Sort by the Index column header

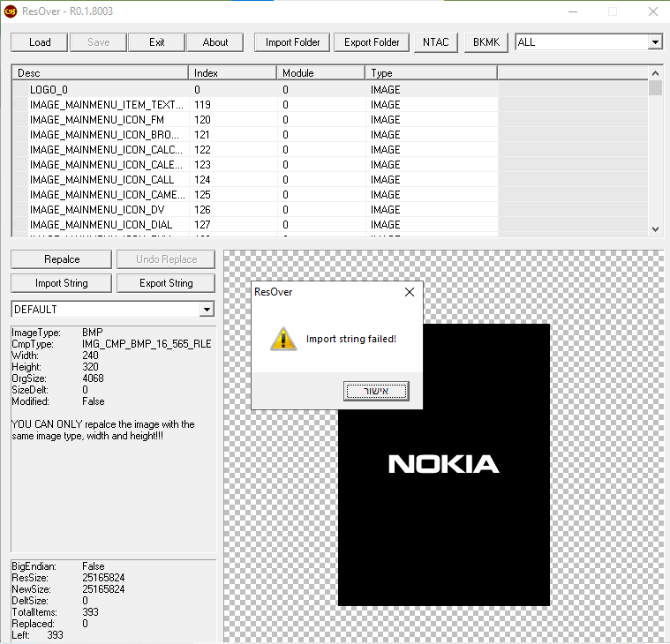233,73
